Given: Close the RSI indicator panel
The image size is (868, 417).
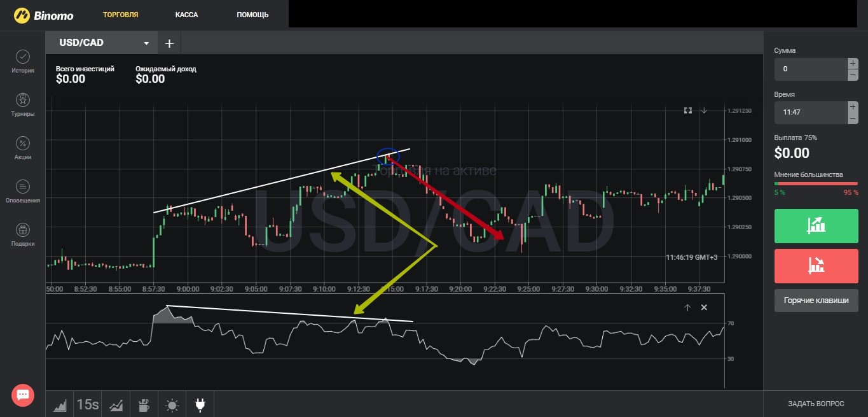Looking at the screenshot, I should coord(704,307).
